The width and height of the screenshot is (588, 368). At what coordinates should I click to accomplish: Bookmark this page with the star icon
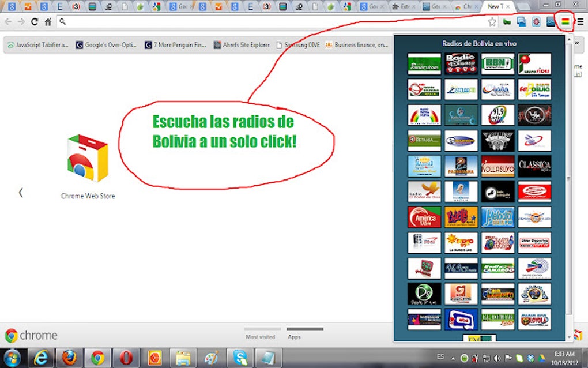pyautogui.click(x=492, y=22)
